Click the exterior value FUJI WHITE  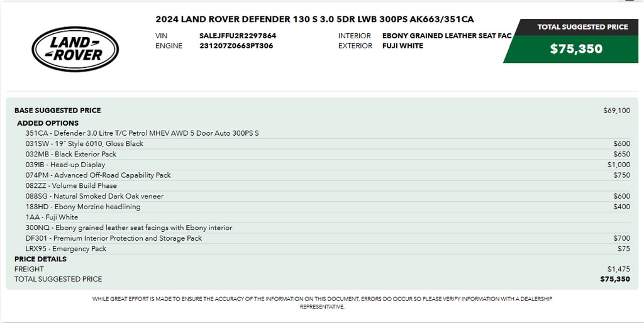tap(402, 45)
